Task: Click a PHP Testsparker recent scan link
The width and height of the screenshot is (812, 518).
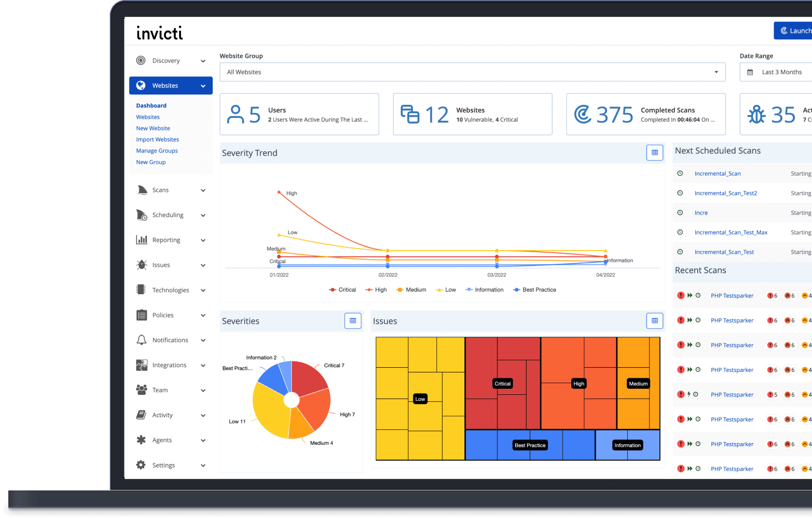Action: point(732,296)
